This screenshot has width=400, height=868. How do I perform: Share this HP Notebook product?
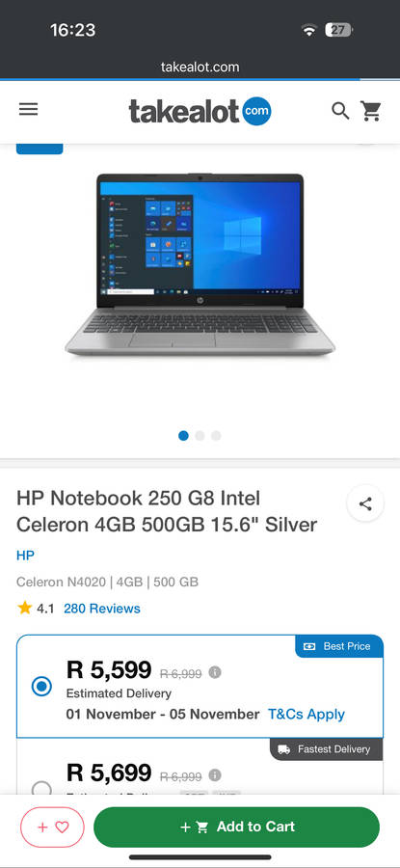pos(365,503)
